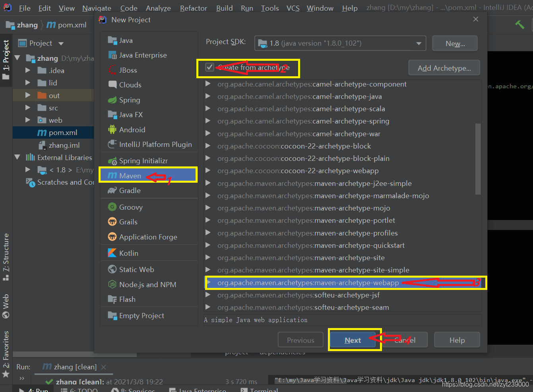This screenshot has height=392, width=533.
Task: Click the zhang breadcrumb in navigation bar
Action: pyautogui.click(x=22, y=25)
